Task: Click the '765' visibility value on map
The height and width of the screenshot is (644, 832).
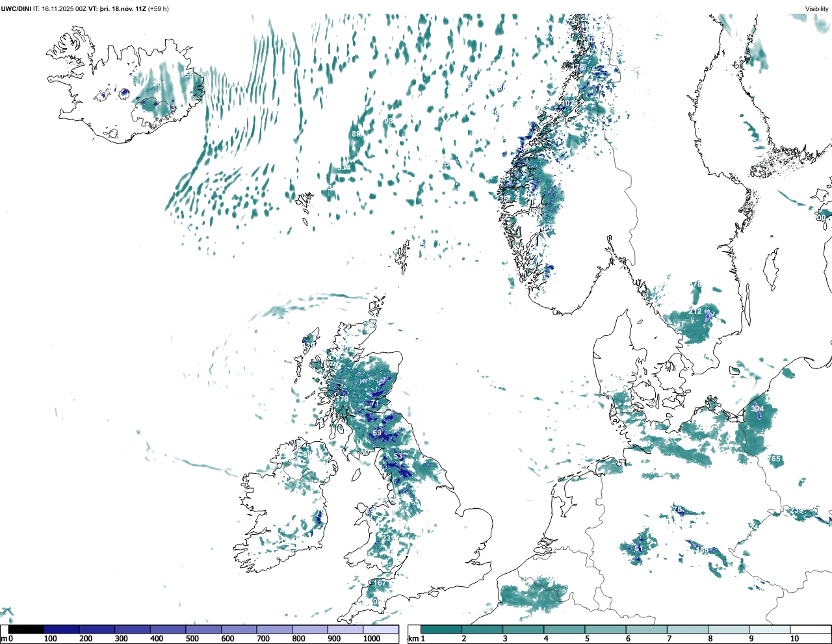Action: [775, 459]
